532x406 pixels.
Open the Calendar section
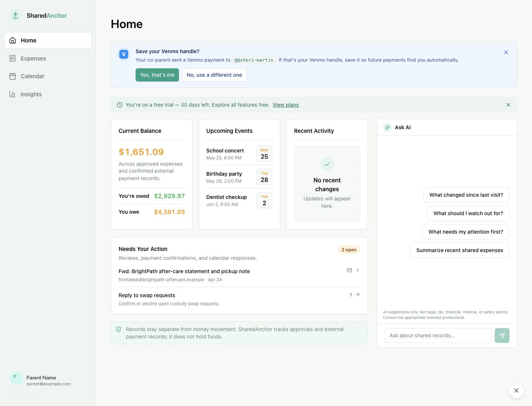pyautogui.click(x=48, y=76)
